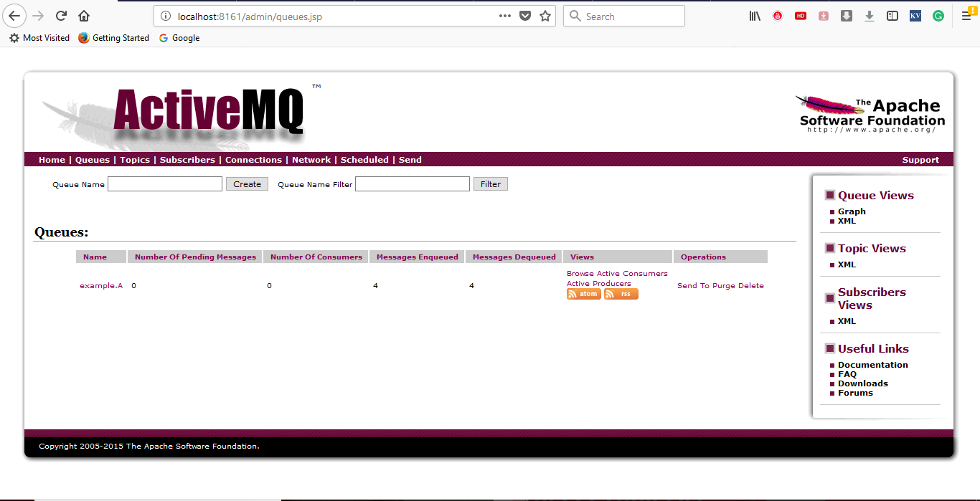Go to Home in navigation bar

[x=52, y=160]
